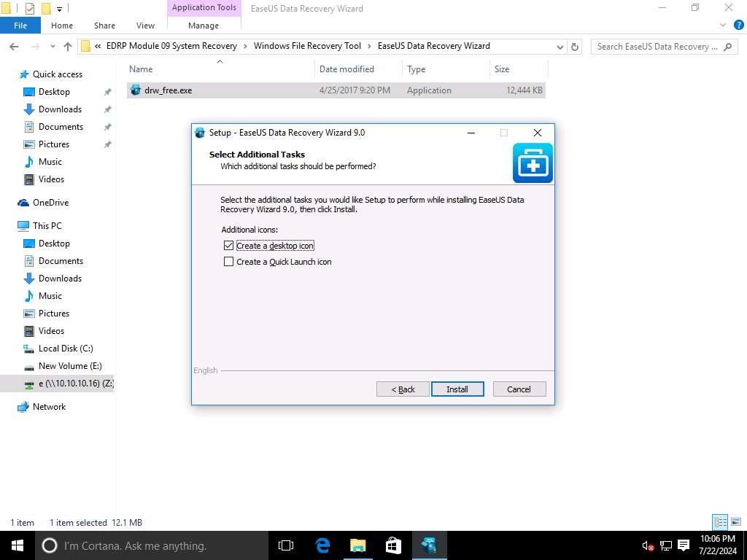Open New Volume (E:) drive

pyautogui.click(x=70, y=366)
